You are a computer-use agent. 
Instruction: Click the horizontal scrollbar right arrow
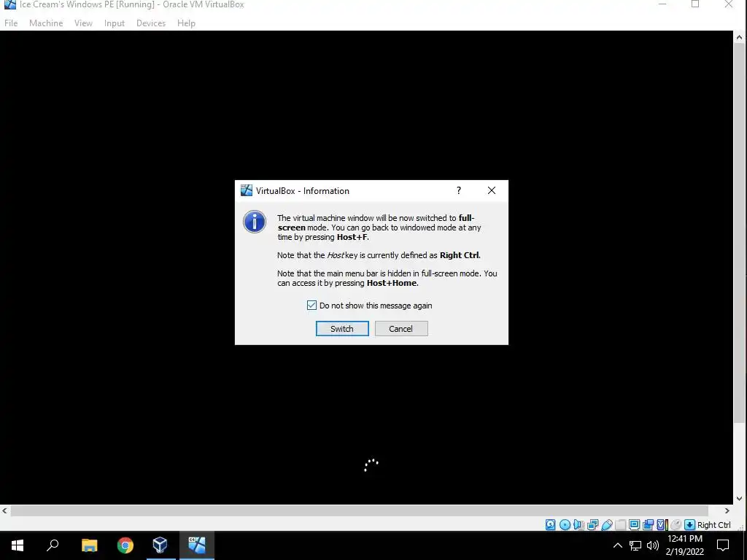727,510
